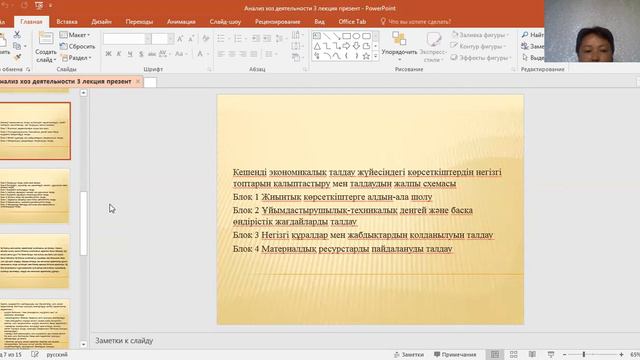Click the numbered list icon
The image size is (640, 360).
[238, 39]
